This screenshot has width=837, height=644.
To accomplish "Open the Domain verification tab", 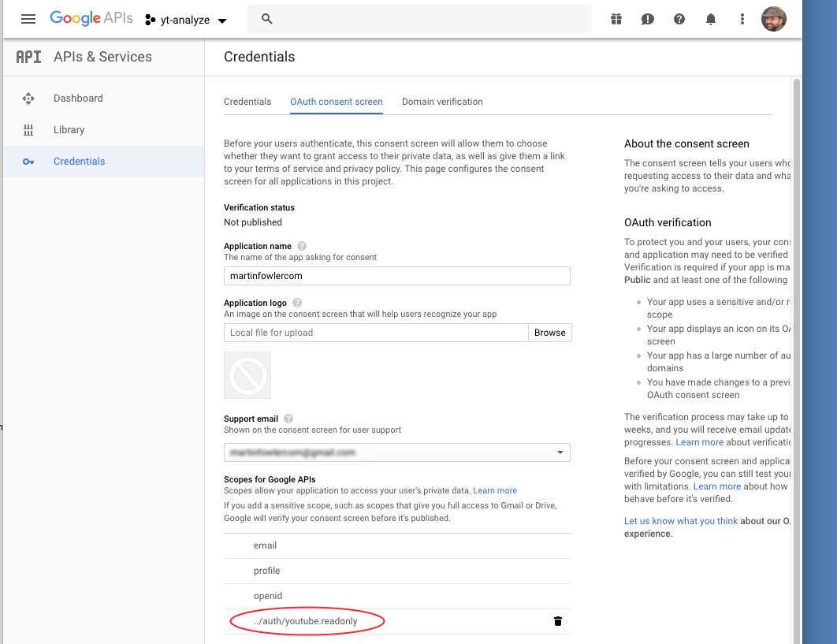I will pos(442,102).
